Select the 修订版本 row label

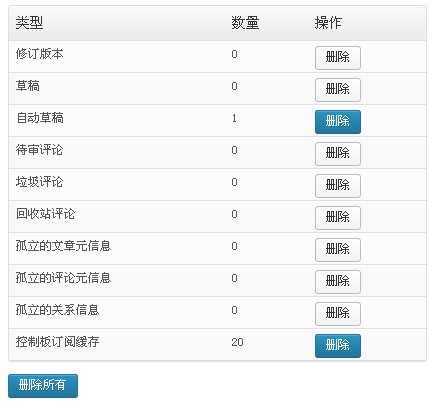(x=40, y=54)
